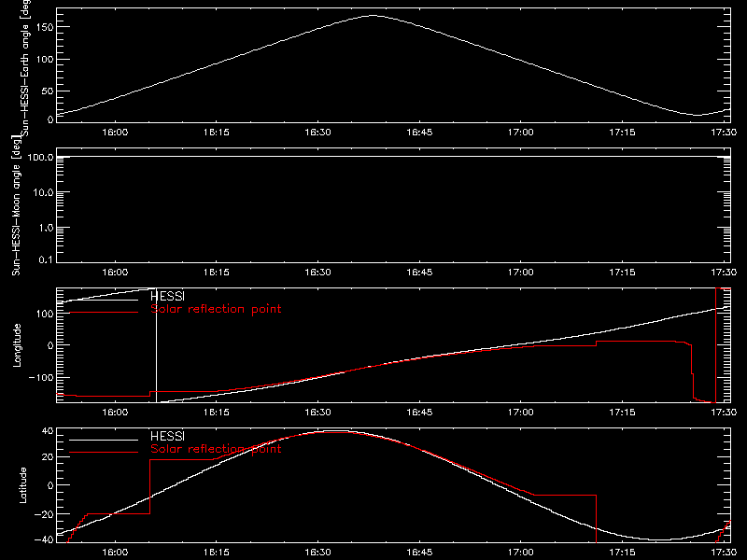The image size is (747, 560).
Task: Click the 16:30 time label under the top plot
Action: [x=317, y=133]
